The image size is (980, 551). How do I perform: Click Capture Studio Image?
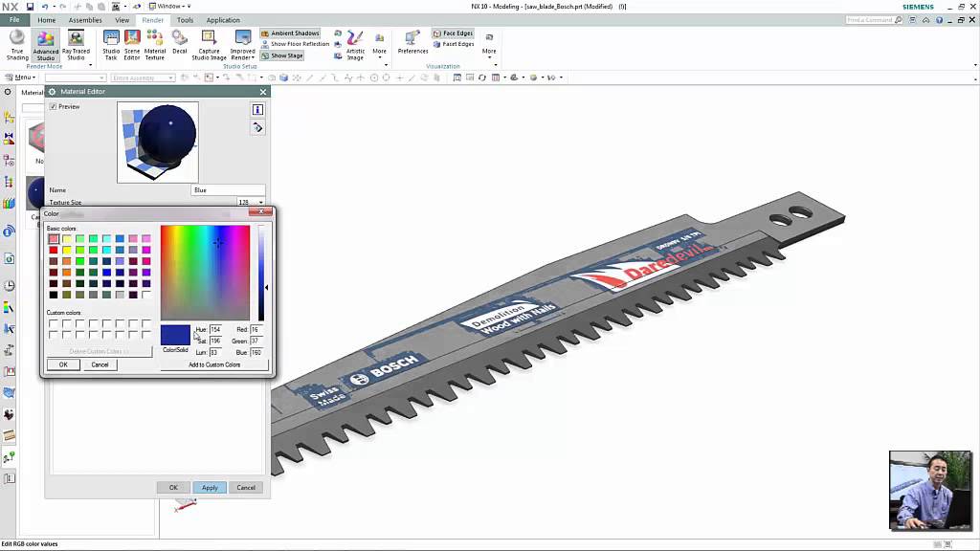(209, 45)
